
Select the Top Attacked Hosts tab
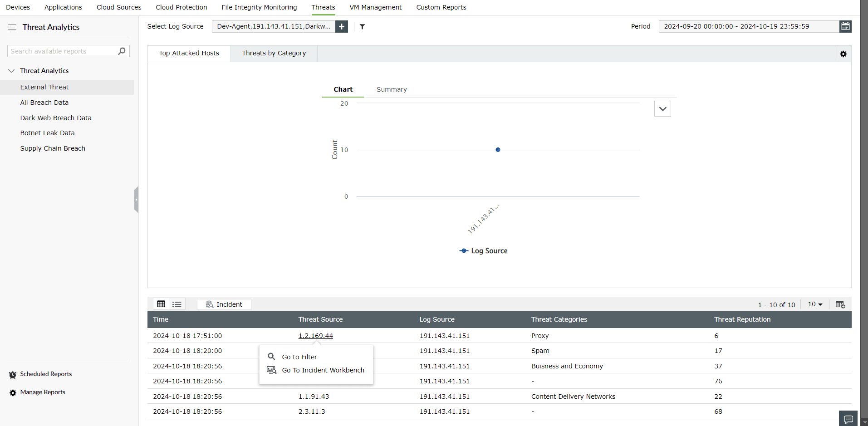pyautogui.click(x=189, y=54)
